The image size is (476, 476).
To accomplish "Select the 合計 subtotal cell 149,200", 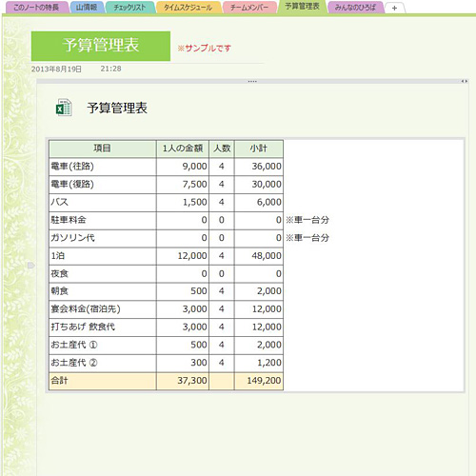I will point(259,381).
